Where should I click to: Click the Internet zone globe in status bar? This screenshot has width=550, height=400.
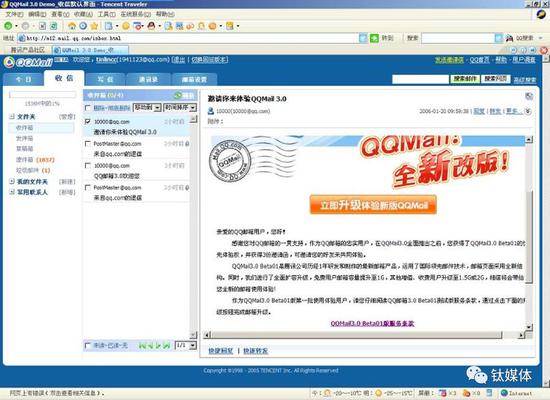(x=504, y=393)
